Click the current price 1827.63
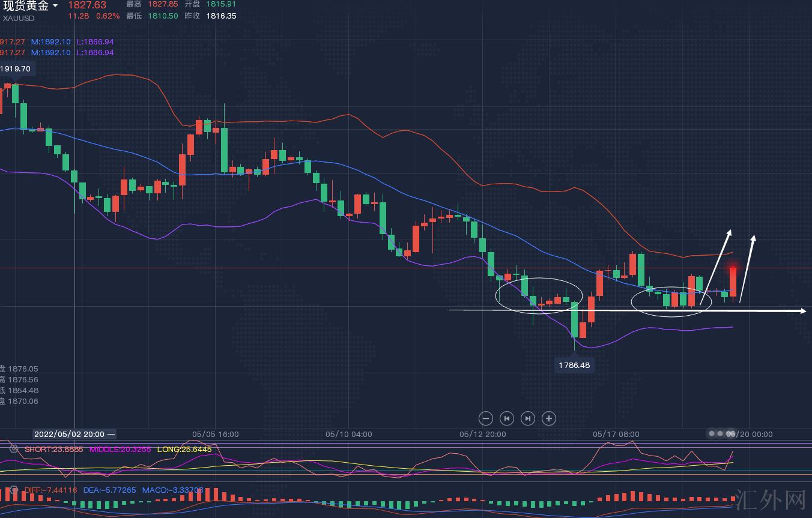The height and width of the screenshot is (518, 812). 87,5
